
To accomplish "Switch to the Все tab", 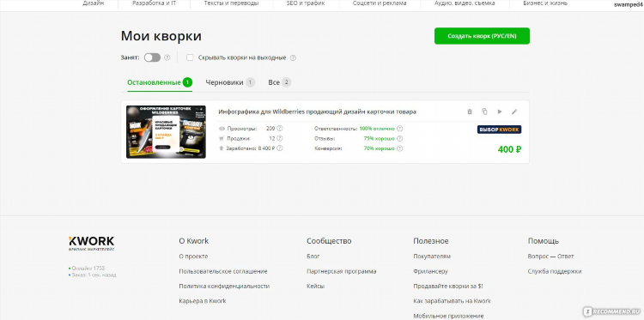I will point(279,82).
